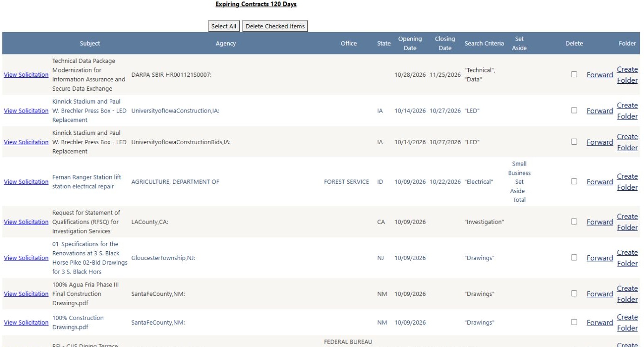Forward the GloucesterTownship,NJ solicitation

pyautogui.click(x=600, y=258)
